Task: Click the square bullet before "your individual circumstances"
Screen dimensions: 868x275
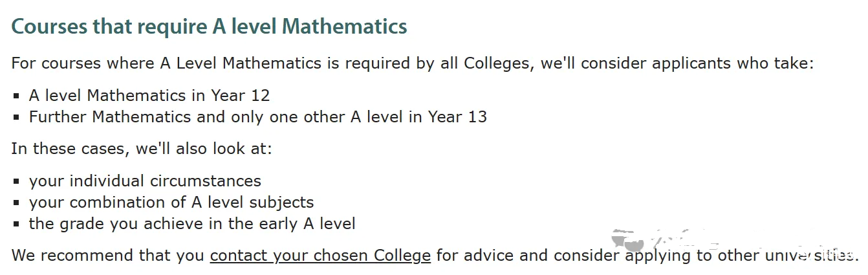Action: (x=17, y=182)
